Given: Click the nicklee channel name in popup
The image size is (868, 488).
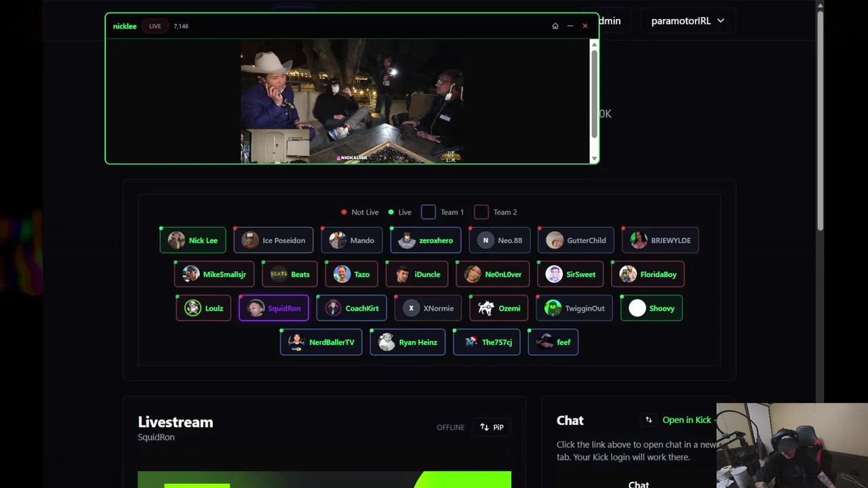Looking at the screenshot, I should [125, 26].
